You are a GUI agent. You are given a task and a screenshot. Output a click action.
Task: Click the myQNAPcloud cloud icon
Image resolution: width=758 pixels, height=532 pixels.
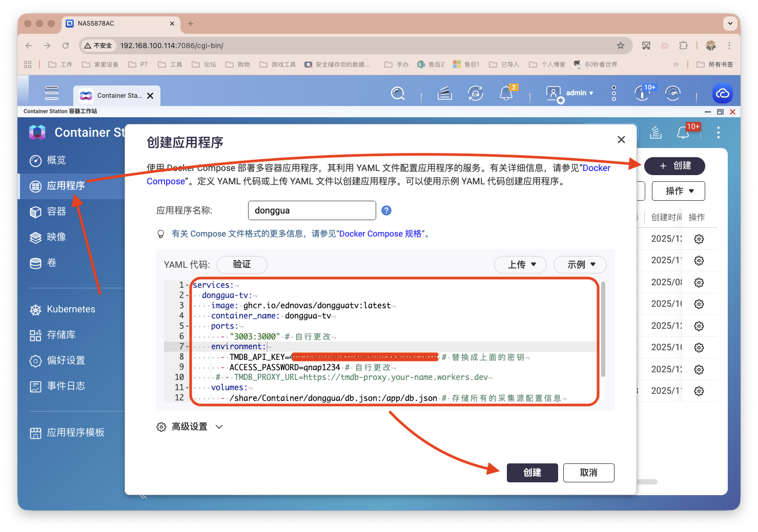coord(722,93)
